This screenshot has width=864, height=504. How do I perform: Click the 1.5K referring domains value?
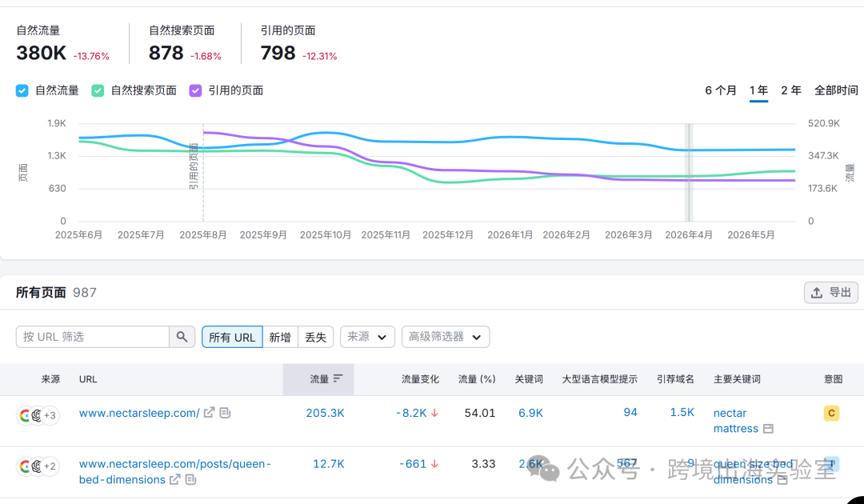click(x=682, y=413)
